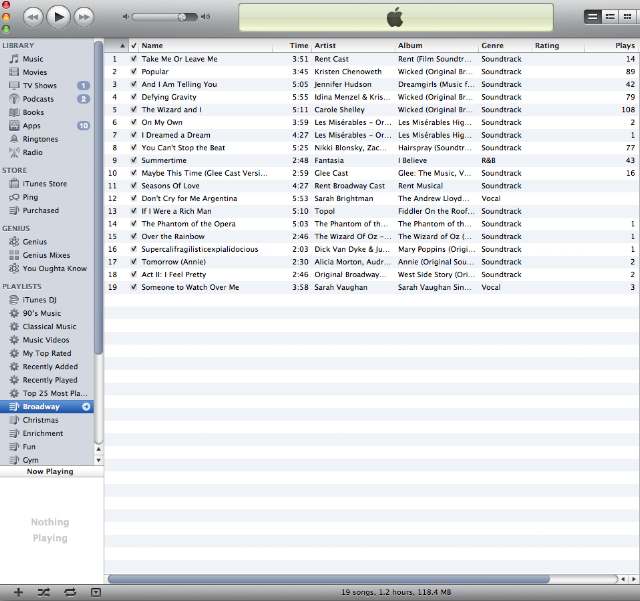Switch to grid view
Viewport: 640px width, 601px height.
pyautogui.click(x=627, y=17)
